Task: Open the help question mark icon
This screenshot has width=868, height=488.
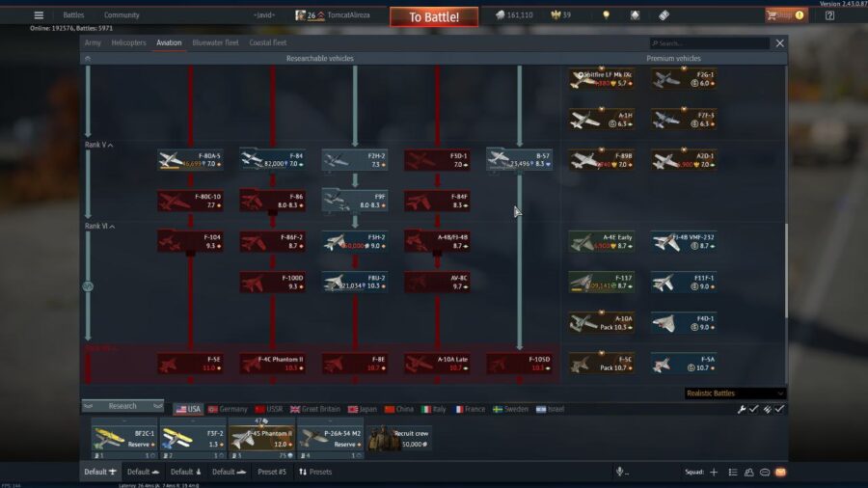Action: click(828, 15)
